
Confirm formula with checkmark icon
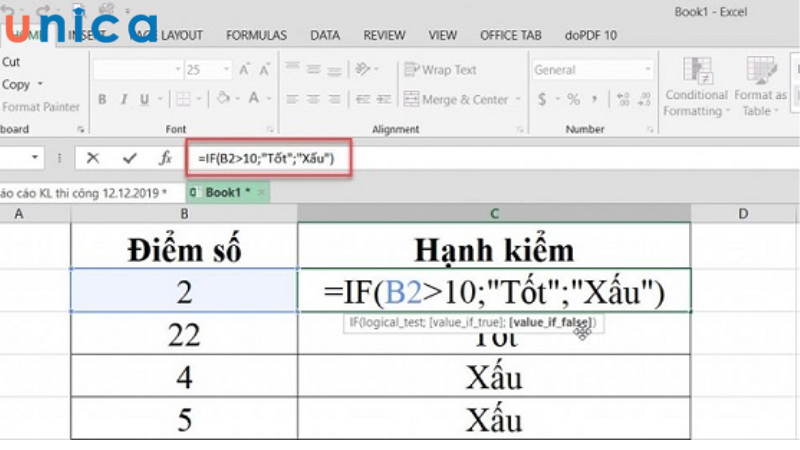coord(130,158)
